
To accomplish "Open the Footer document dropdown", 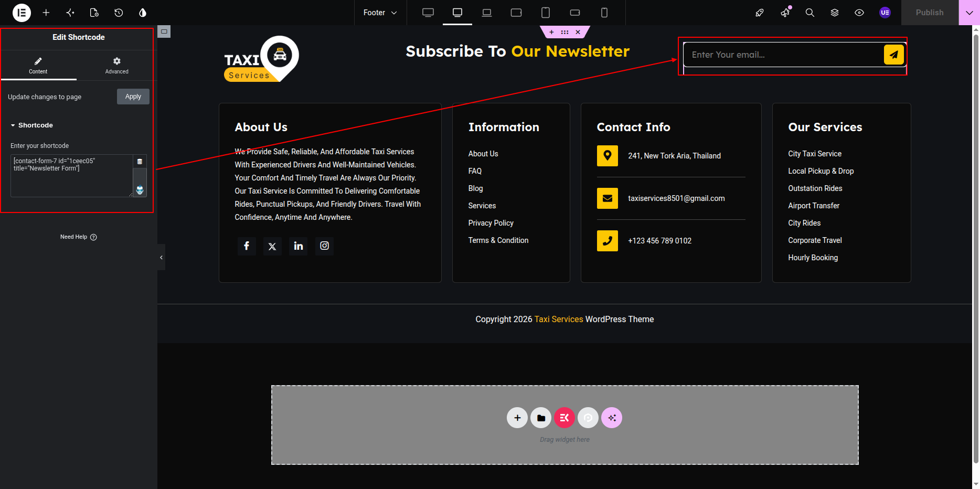I will (380, 13).
